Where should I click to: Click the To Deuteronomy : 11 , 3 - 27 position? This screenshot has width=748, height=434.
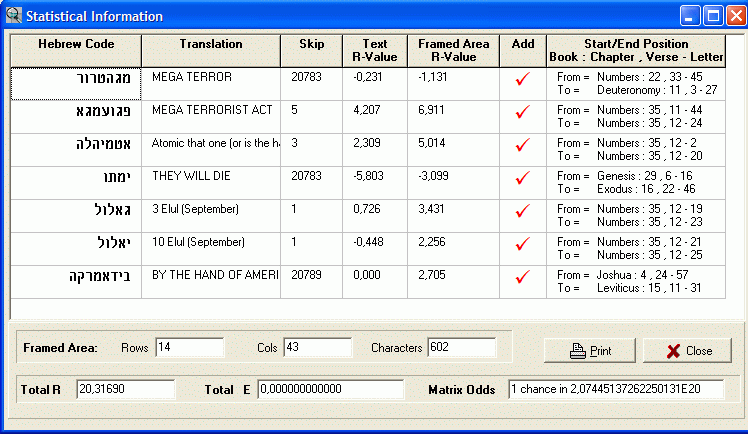(x=637, y=90)
